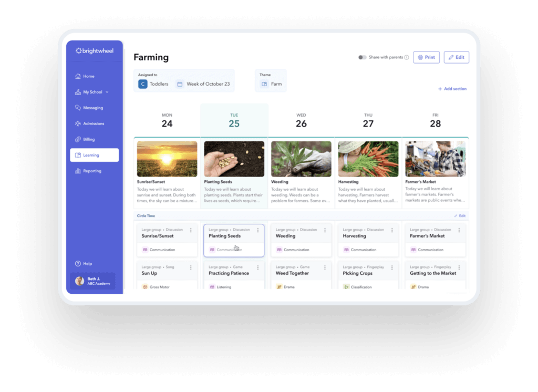Click the Home icon in sidebar
This screenshot has height=392, width=538.
pos(78,76)
